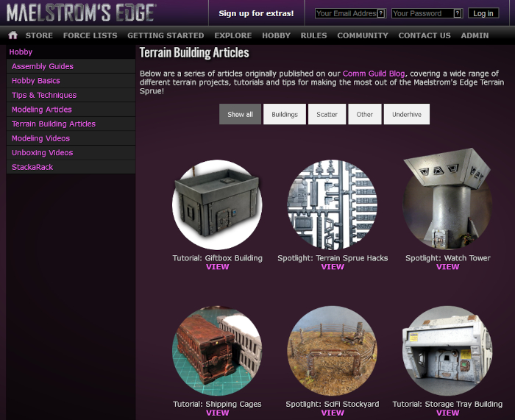Open the Giftbox Building thumbnail image

217,204
